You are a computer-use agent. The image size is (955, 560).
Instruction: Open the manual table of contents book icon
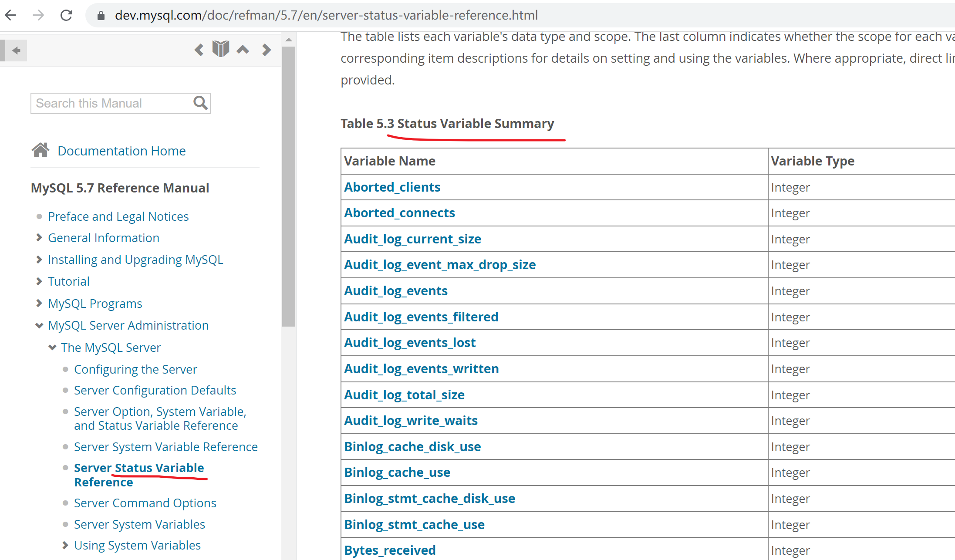tap(221, 49)
